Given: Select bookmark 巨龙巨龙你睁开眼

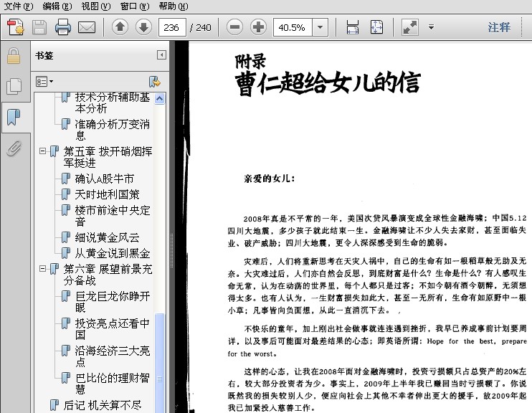Looking at the screenshot, I should tap(113, 302).
